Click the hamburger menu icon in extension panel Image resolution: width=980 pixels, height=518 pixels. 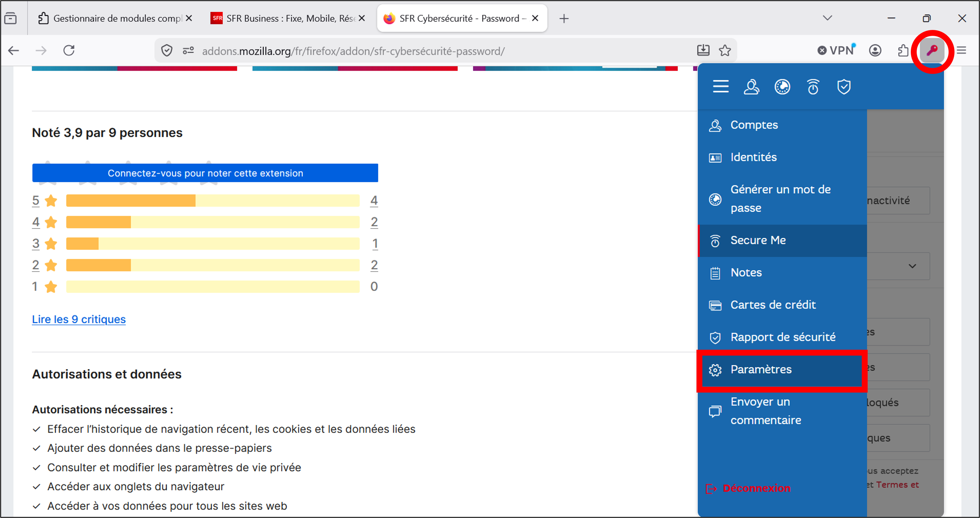pyautogui.click(x=721, y=87)
